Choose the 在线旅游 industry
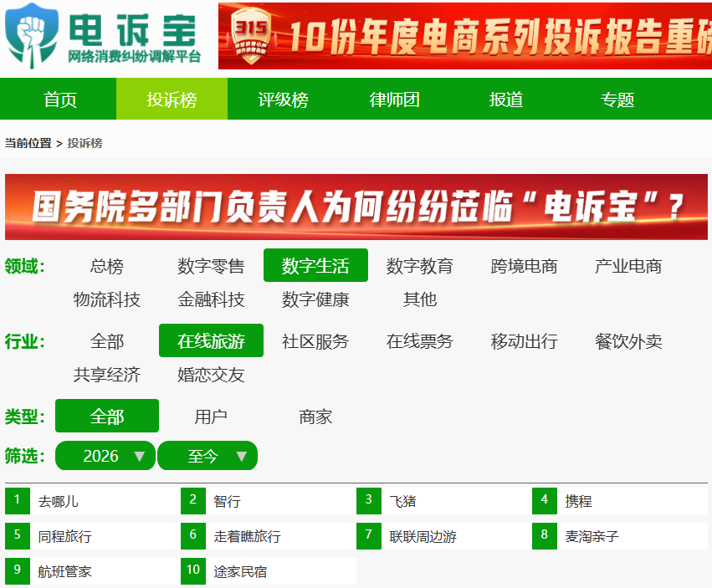Image resolution: width=712 pixels, height=588 pixels. click(211, 341)
